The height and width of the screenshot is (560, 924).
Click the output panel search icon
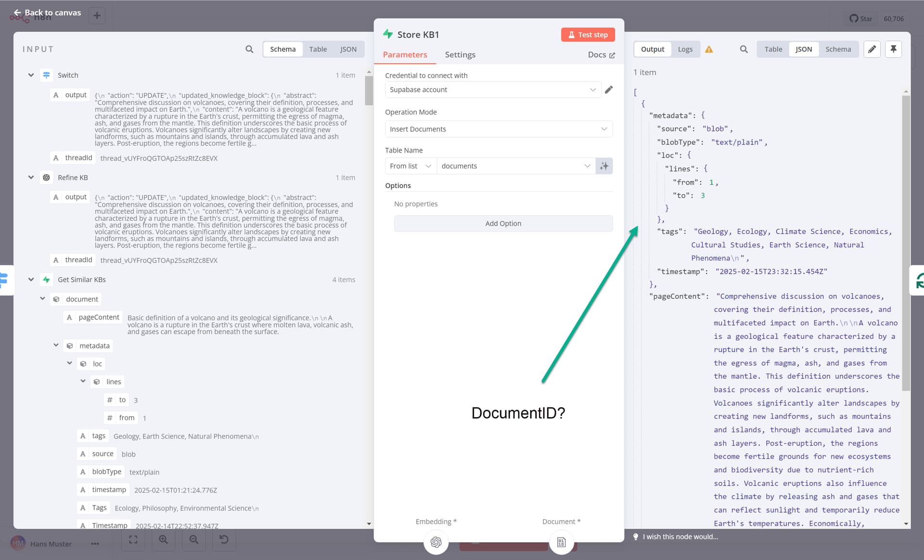click(x=744, y=49)
